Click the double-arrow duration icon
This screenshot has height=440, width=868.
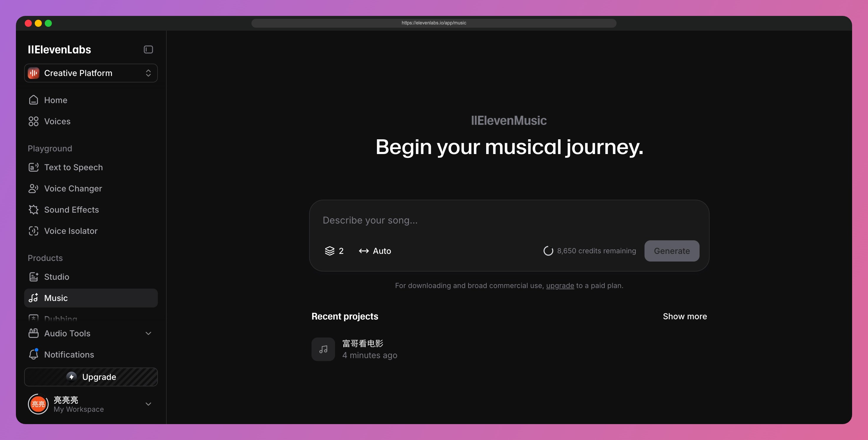364,251
